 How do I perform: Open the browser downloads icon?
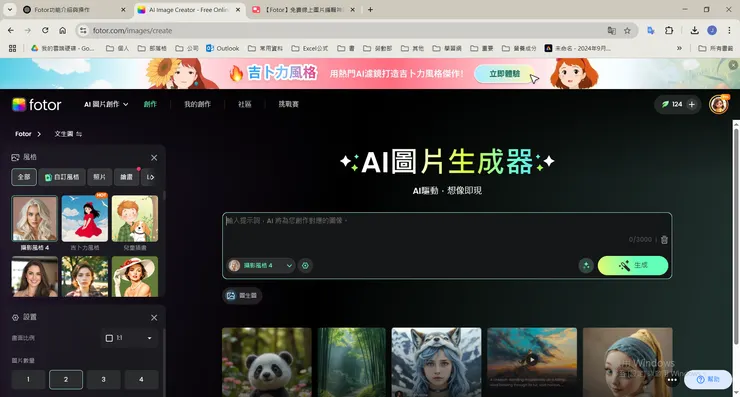[x=694, y=31]
